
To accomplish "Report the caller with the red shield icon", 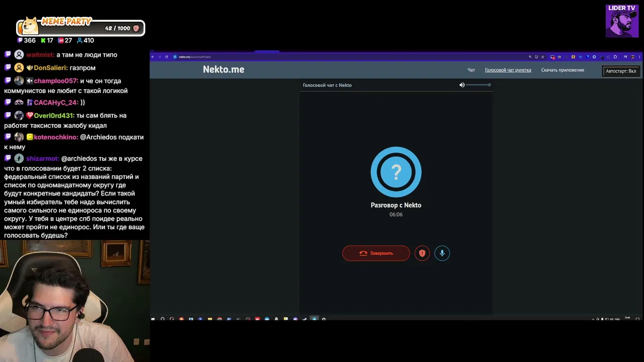I will pyautogui.click(x=422, y=253).
